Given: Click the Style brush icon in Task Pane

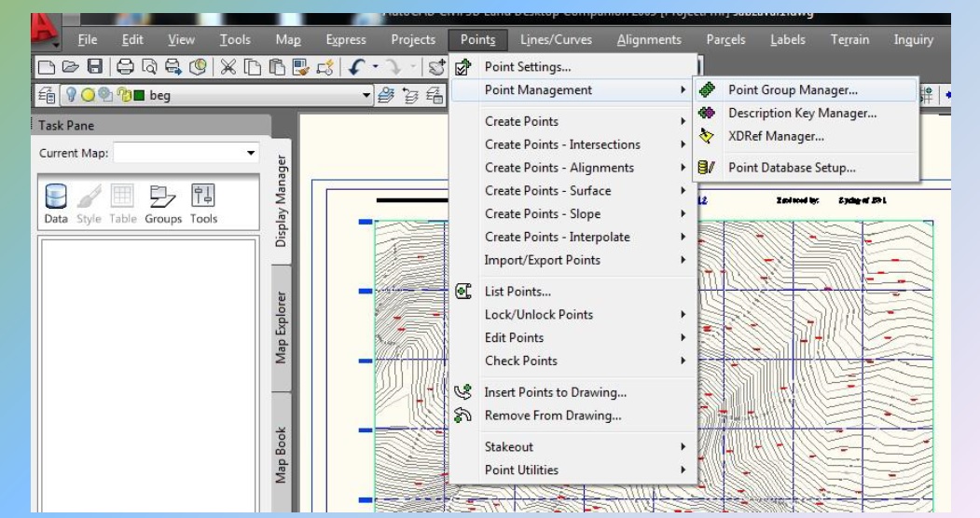Looking at the screenshot, I should point(89,203).
